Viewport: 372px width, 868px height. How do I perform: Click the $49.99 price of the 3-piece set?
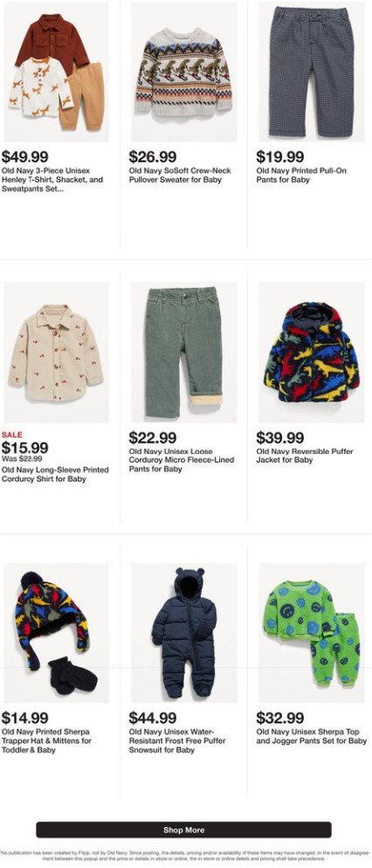click(25, 157)
